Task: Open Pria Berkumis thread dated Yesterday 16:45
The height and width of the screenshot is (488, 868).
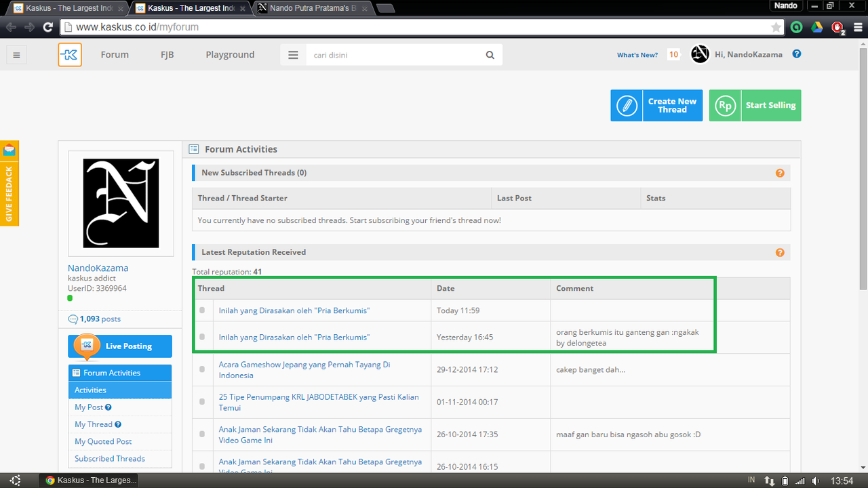Action: [294, 337]
